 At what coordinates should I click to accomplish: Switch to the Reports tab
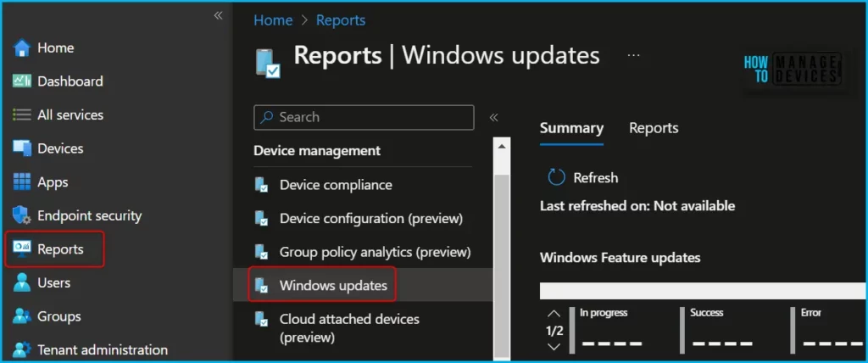(654, 128)
